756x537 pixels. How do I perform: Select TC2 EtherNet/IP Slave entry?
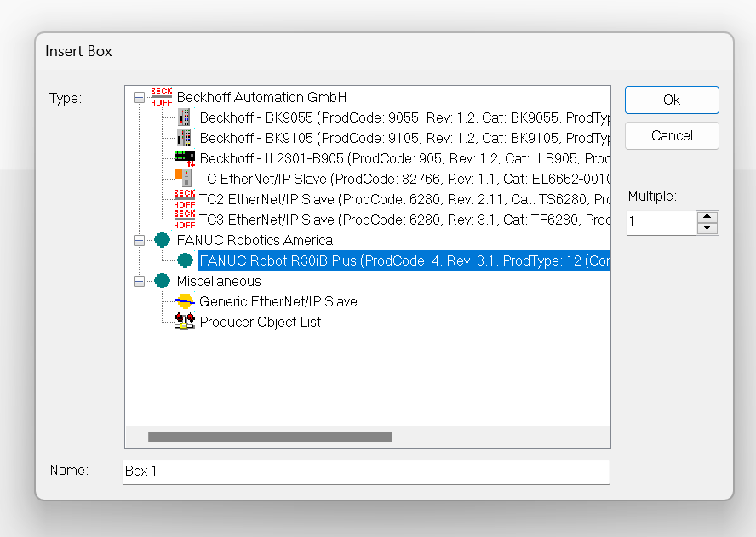tap(404, 199)
